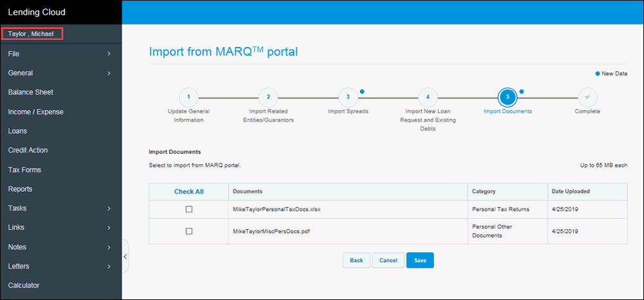Viewport: 644px width, 300px height.
Task: Click the Check All link
Action: pos(189,192)
